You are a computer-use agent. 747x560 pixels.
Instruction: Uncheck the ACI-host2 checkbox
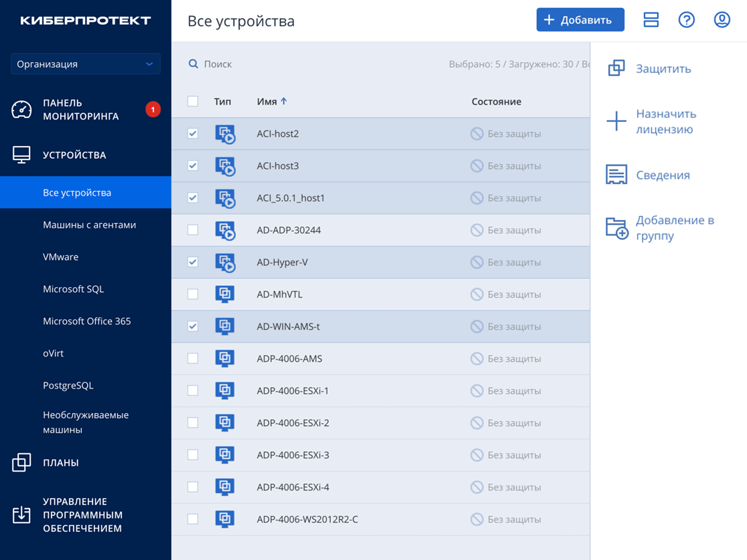click(193, 134)
